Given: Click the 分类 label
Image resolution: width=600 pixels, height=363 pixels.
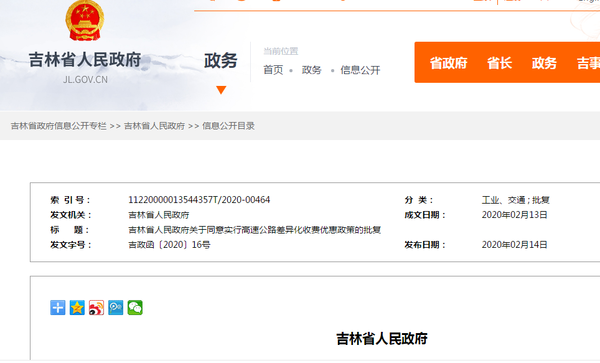Looking at the screenshot, I should tap(419, 200).
